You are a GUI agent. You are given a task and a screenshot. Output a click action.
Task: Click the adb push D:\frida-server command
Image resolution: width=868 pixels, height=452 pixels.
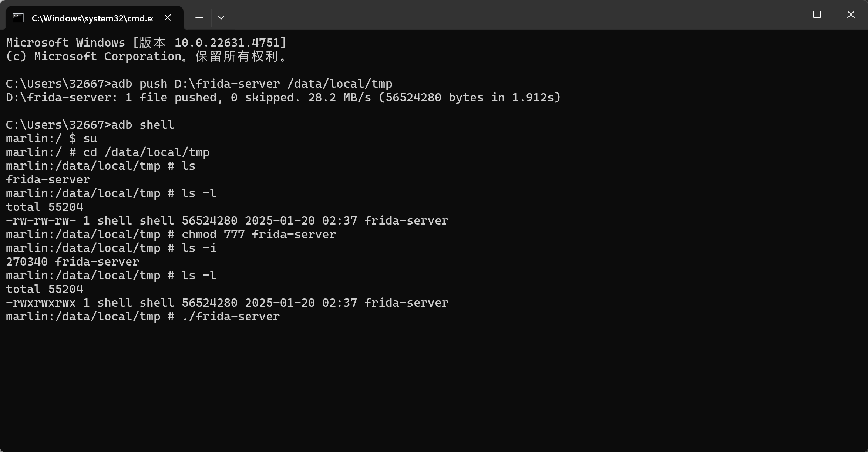click(252, 84)
